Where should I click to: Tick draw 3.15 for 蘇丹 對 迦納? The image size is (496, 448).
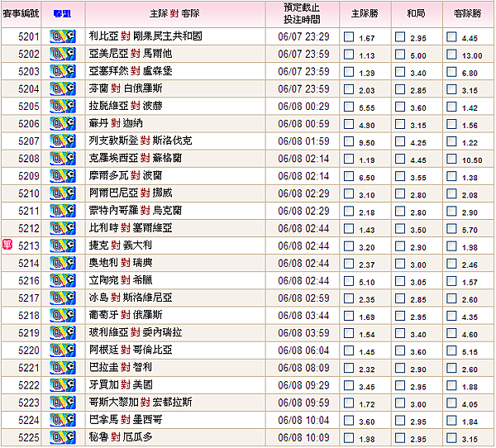coord(400,124)
